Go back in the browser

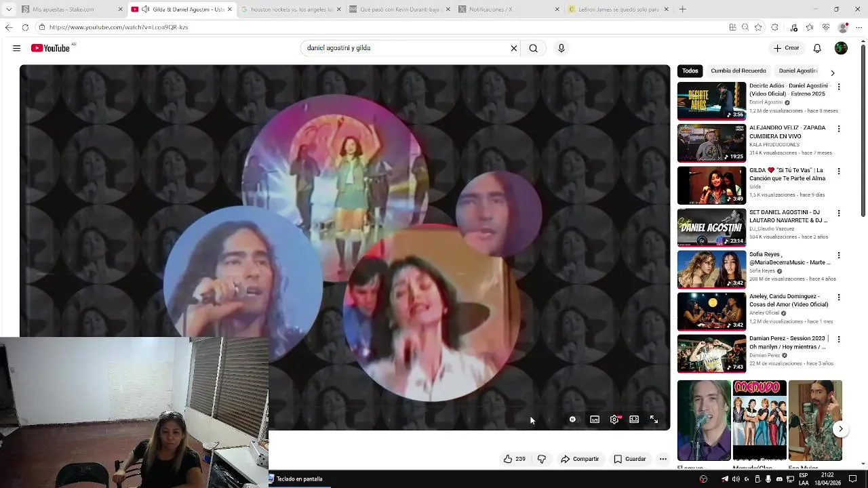click(x=8, y=27)
